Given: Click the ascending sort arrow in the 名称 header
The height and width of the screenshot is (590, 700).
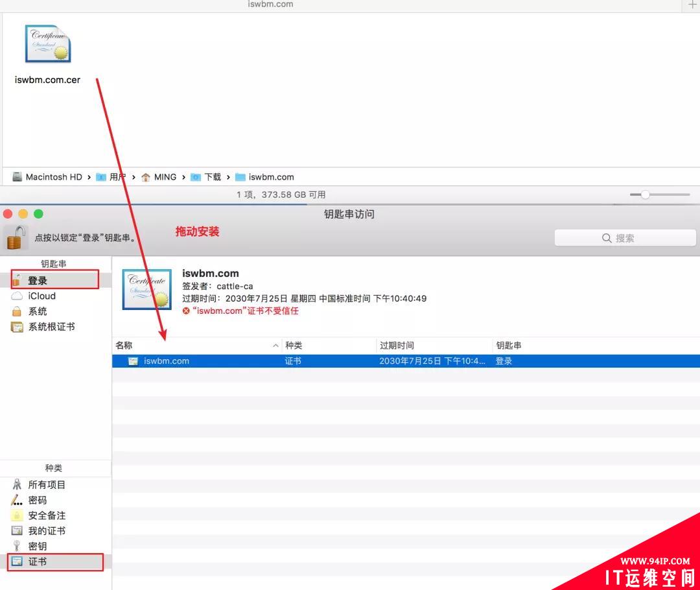Looking at the screenshot, I should coord(275,345).
